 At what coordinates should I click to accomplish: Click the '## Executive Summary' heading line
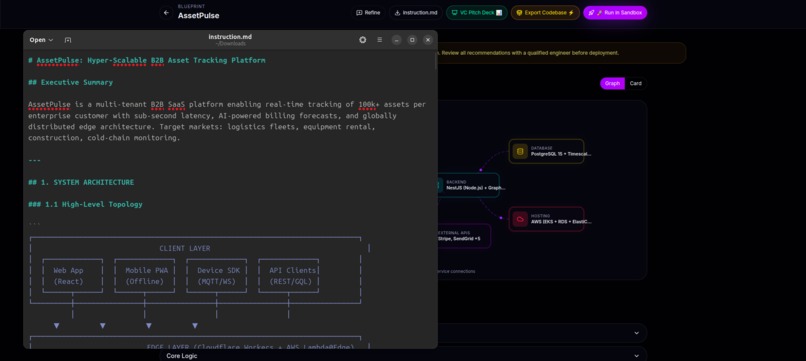(70, 82)
